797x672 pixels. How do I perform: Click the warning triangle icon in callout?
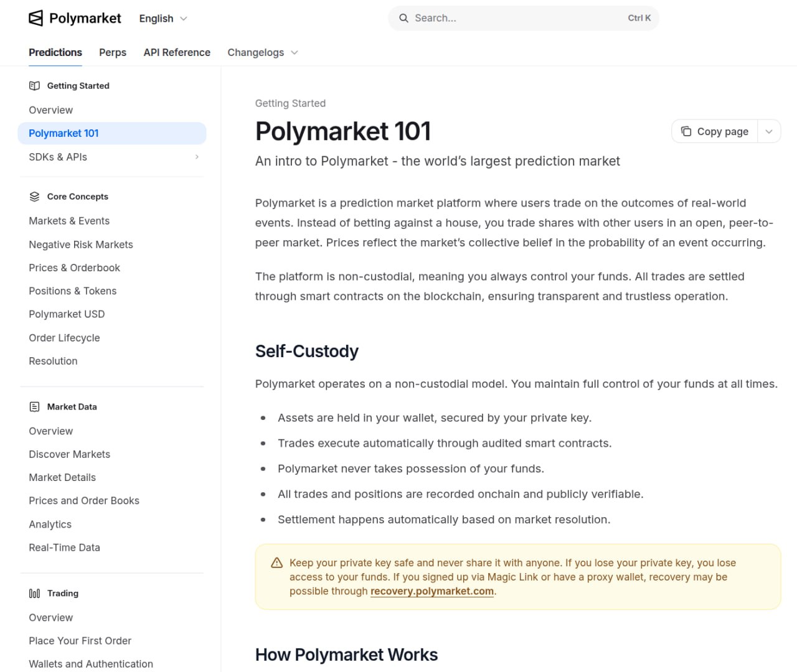pos(277,563)
